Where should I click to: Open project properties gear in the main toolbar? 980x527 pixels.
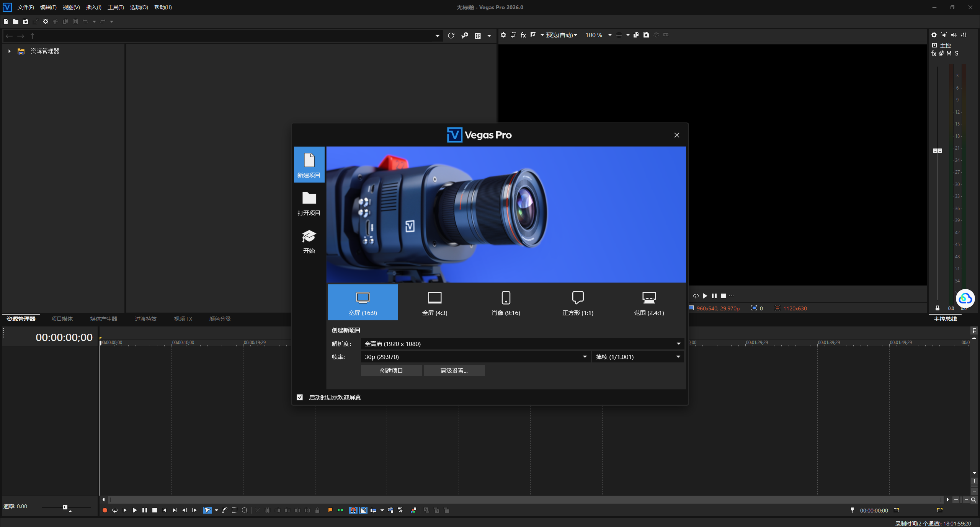[46, 21]
